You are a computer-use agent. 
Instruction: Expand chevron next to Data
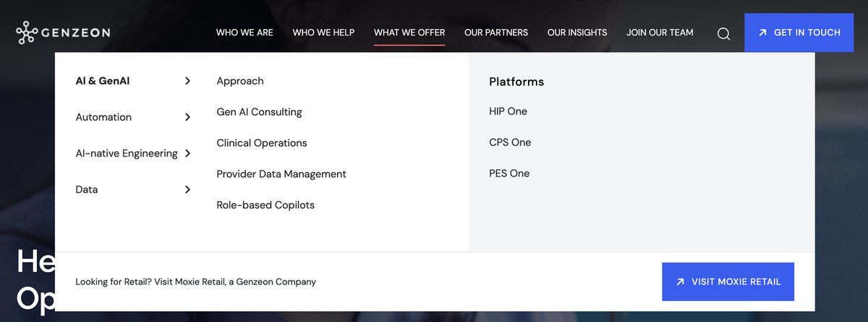187,190
